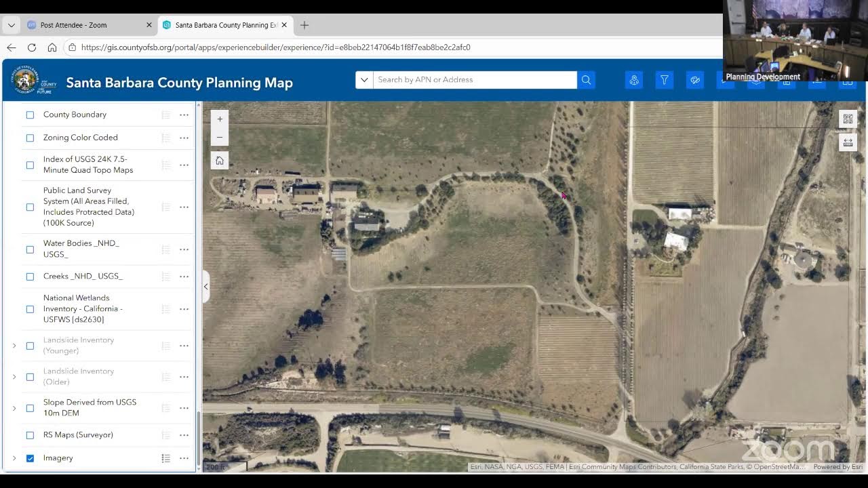Viewport: 868px width, 488px height.
Task: Close the Post Attendee - Zoom tab
Action: click(149, 25)
